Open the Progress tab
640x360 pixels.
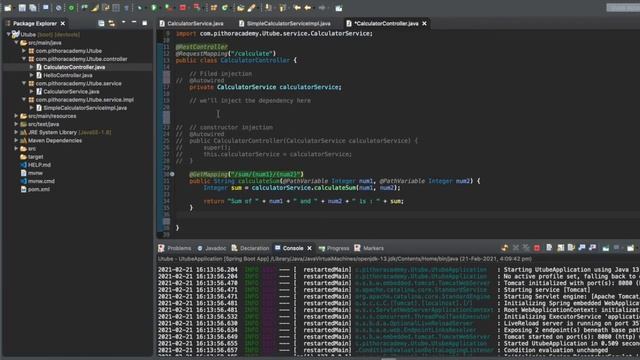click(x=334, y=248)
